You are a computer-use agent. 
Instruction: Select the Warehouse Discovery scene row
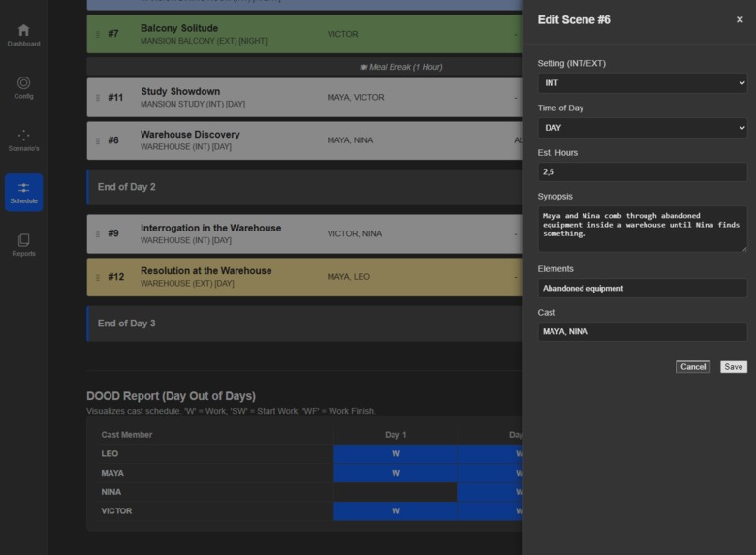tap(304, 140)
